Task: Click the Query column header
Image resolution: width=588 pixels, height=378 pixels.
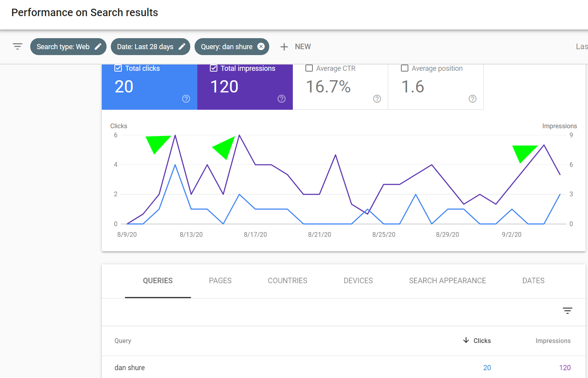Action: pyautogui.click(x=123, y=341)
